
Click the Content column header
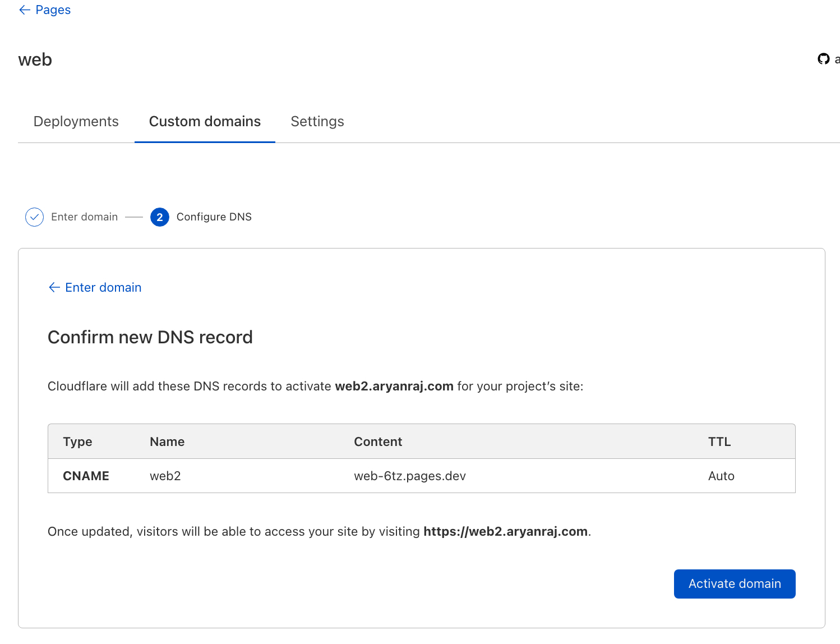click(378, 442)
